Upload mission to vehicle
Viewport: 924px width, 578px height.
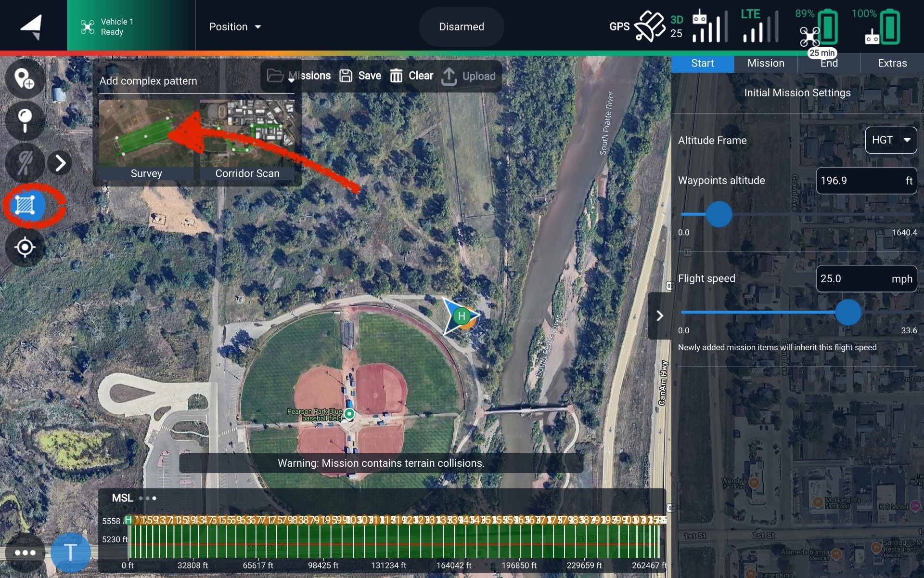(x=469, y=76)
